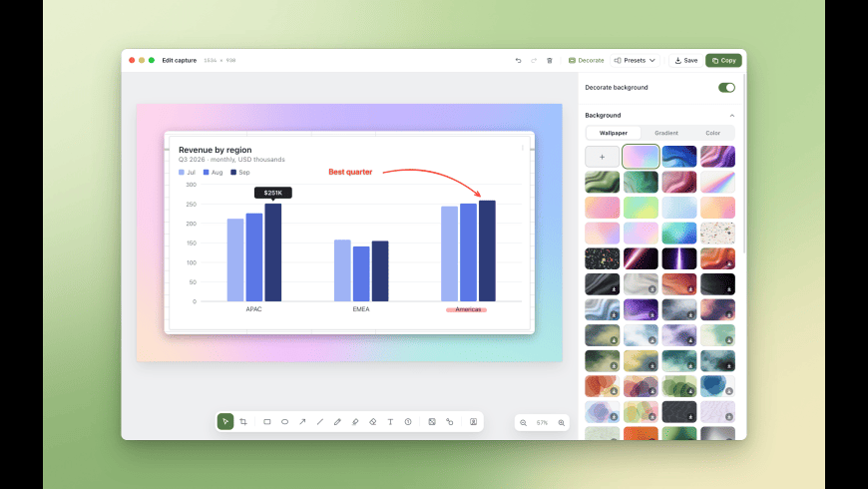Viewport: 868px width, 489px height.
Task: Save the edited capture
Action: [x=685, y=60]
